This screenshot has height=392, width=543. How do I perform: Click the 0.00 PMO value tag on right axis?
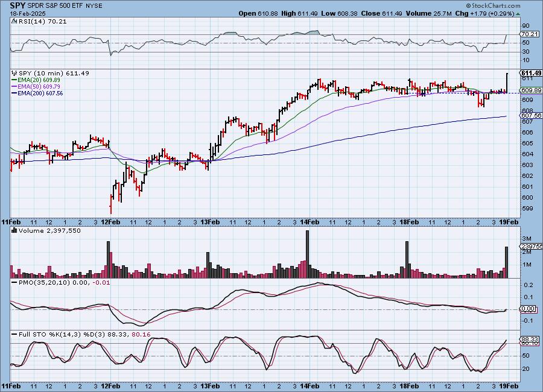pyautogui.click(x=528, y=309)
